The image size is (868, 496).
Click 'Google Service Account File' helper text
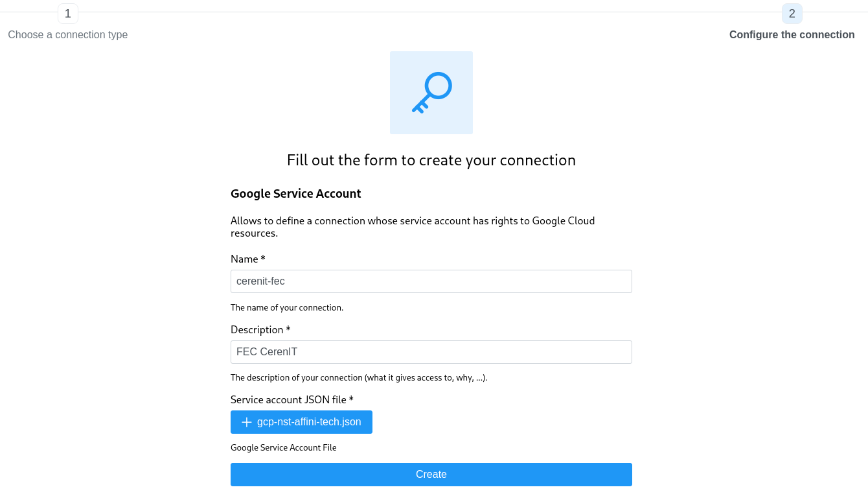[284, 448]
